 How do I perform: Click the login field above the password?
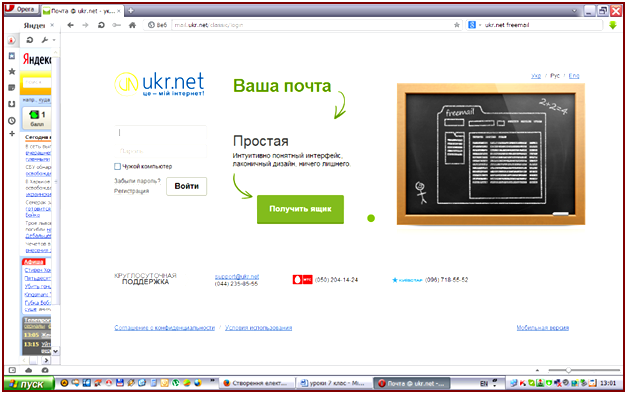tap(161, 132)
